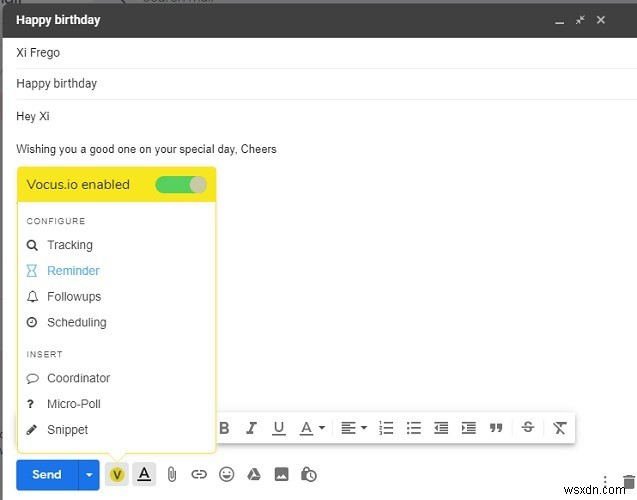Exit full screen compose window
This screenshot has height=500, width=637.
click(580, 20)
